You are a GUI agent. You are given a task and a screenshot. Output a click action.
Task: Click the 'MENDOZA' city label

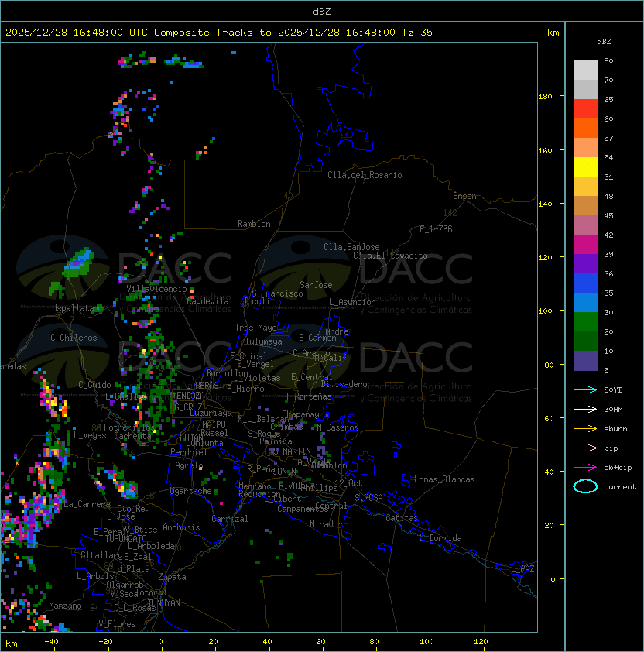pos(188,396)
